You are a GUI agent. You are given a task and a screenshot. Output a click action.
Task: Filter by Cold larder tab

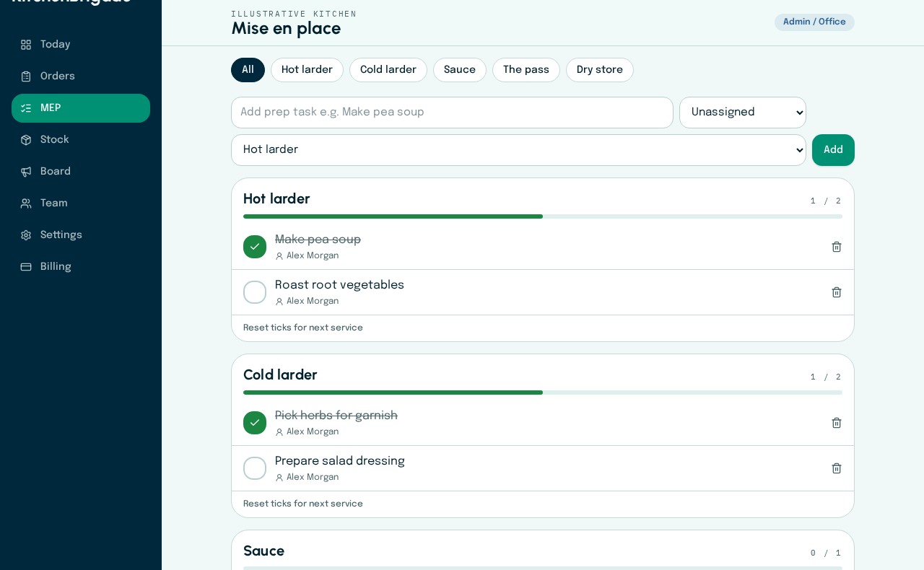coord(388,70)
